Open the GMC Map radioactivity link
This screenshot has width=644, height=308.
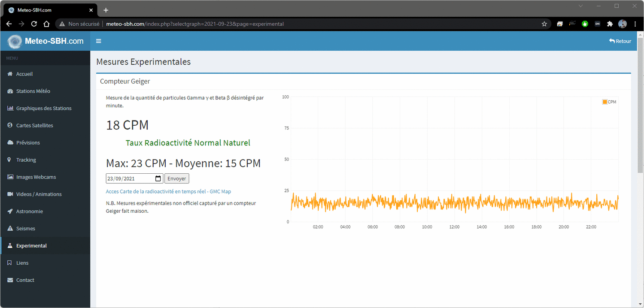pos(168,192)
